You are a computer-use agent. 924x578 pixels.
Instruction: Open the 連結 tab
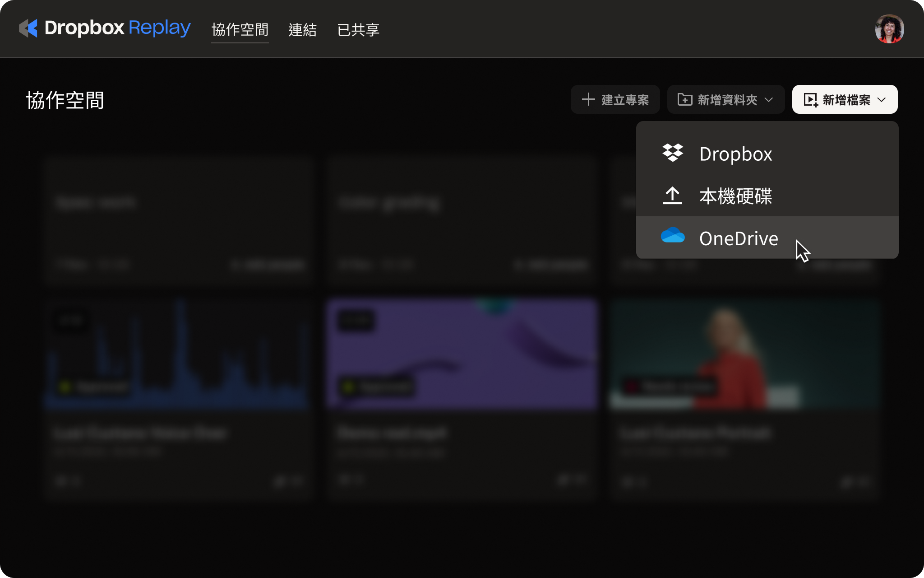(x=303, y=30)
